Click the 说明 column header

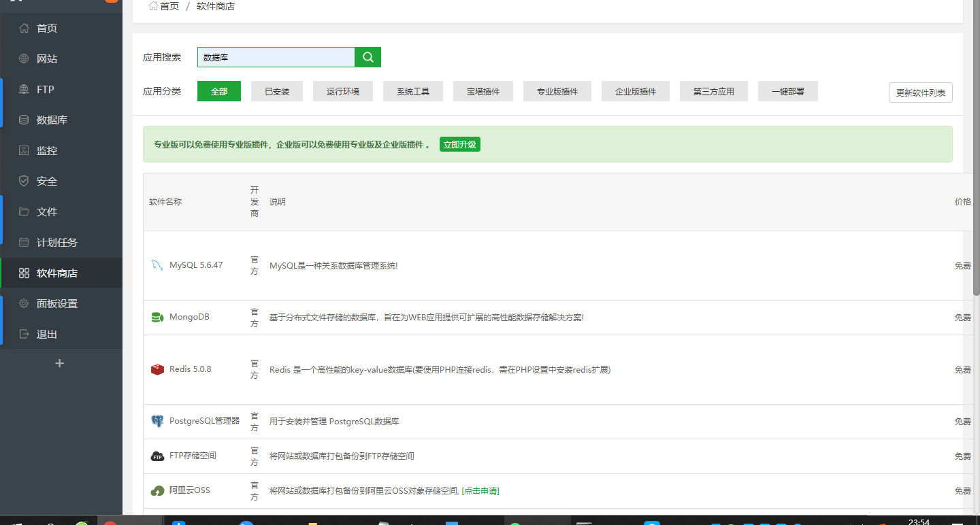click(278, 202)
